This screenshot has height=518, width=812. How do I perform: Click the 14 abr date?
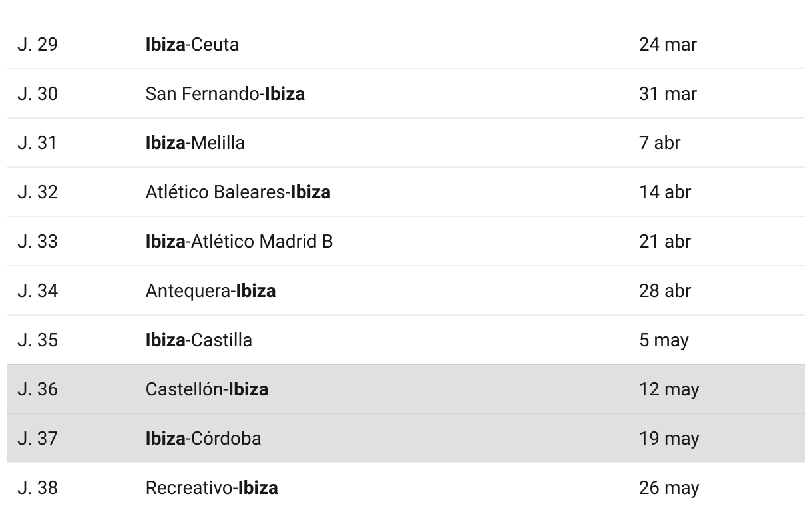click(665, 192)
